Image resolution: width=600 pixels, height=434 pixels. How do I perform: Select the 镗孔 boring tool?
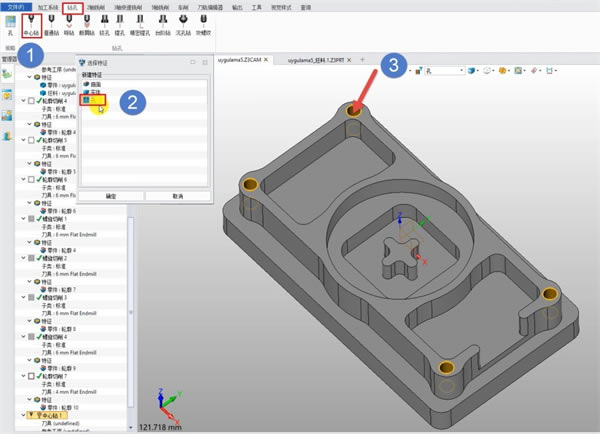coord(120,25)
